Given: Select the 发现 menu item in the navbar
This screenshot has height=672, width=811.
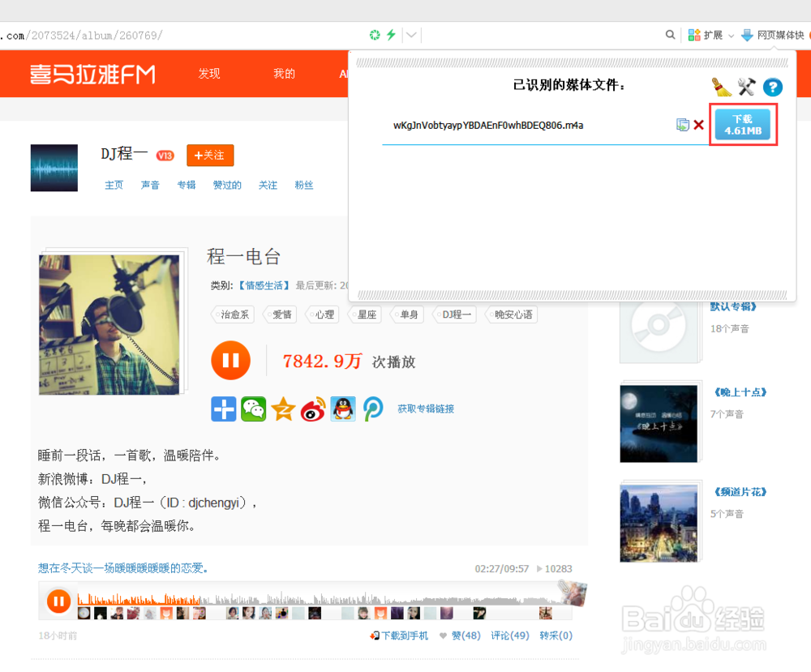Looking at the screenshot, I should click(x=209, y=74).
